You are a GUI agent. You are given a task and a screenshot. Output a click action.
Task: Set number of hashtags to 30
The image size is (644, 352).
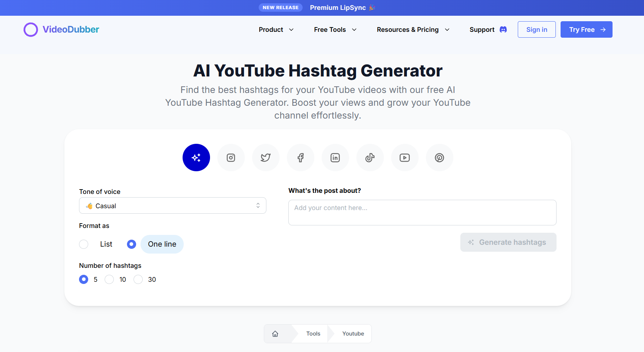pos(138,280)
